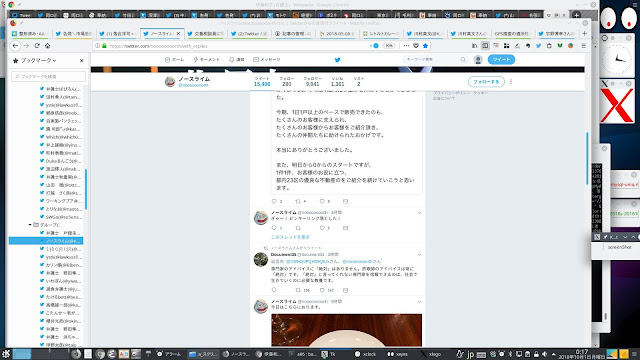Click the volume icon in system tray
This screenshot has height=360, width=640.
pos(544,354)
